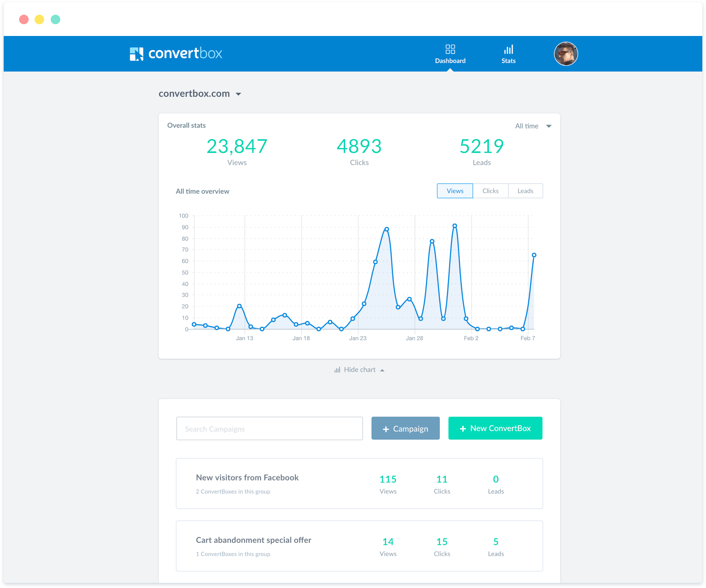Focus the Search Campaigns field

(269, 428)
